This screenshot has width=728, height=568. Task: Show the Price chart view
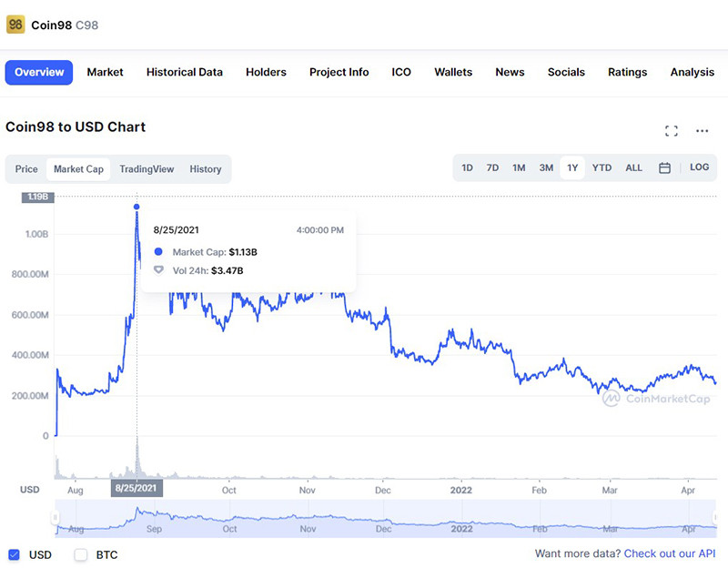point(26,169)
